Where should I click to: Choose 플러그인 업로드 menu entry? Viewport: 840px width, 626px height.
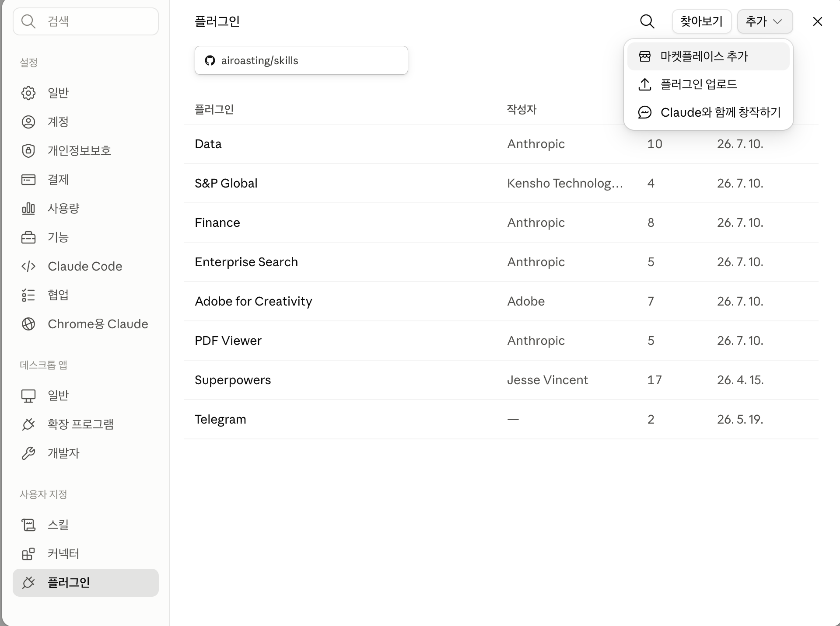708,84
